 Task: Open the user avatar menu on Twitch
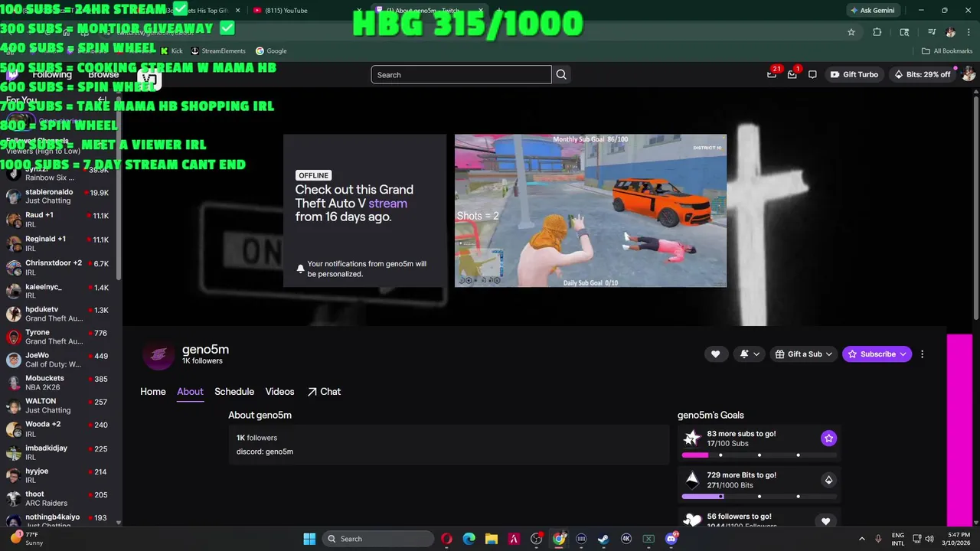969,74
